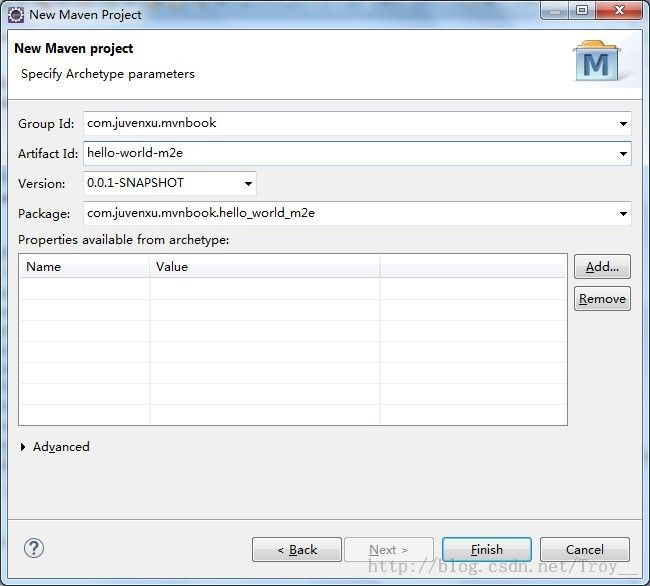Click the Cancel button
The height and width of the screenshot is (586, 650).
pyautogui.click(x=585, y=550)
